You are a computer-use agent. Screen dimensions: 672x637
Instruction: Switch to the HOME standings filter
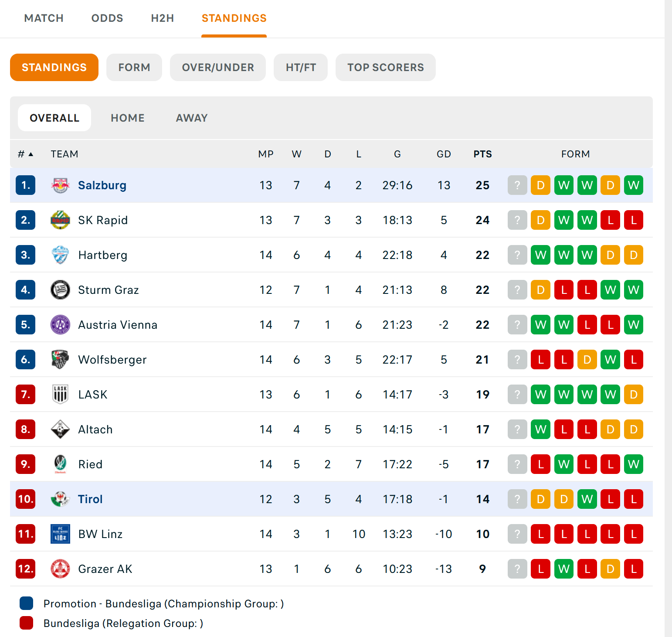[127, 118]
